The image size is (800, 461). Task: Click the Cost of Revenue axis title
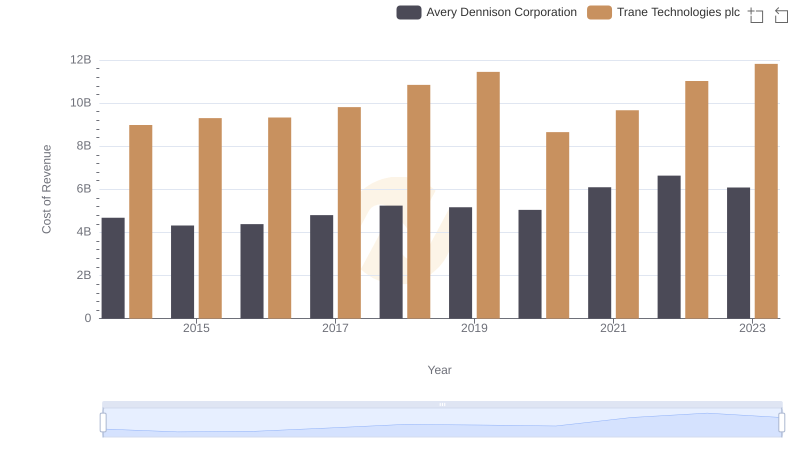tap(46, 189)
